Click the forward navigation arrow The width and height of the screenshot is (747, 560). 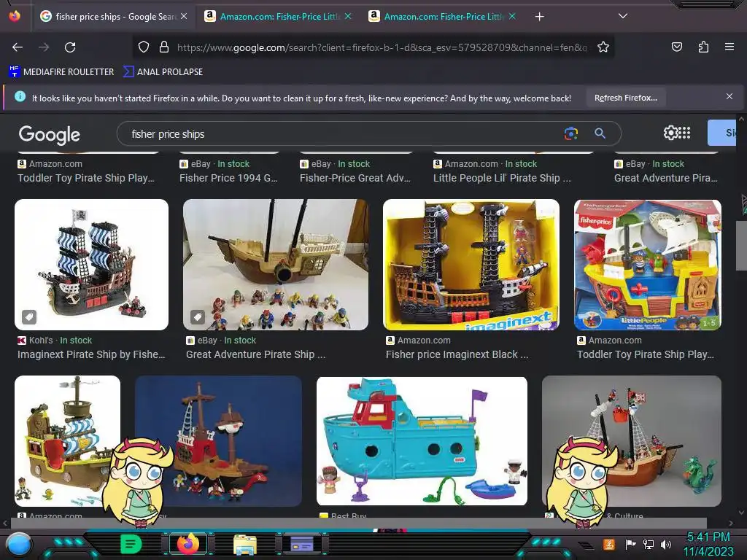[44, 47]
